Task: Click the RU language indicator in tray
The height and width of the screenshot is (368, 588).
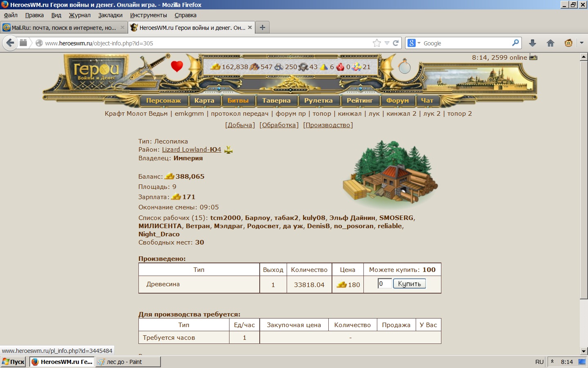Action: point(539,362)
